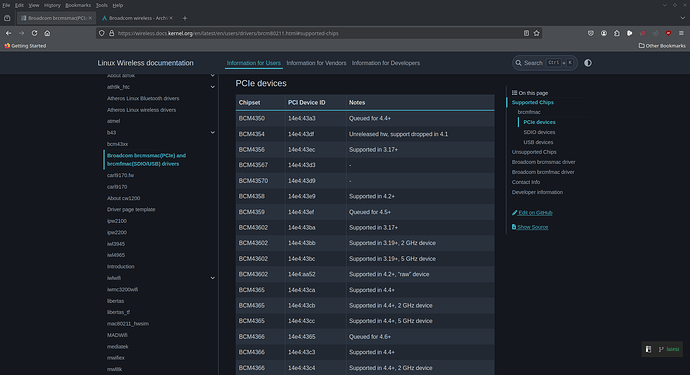Expand the ath9k_htc sidebar section
The width and height of the screenshot is (690, 375).
(213, 87)
